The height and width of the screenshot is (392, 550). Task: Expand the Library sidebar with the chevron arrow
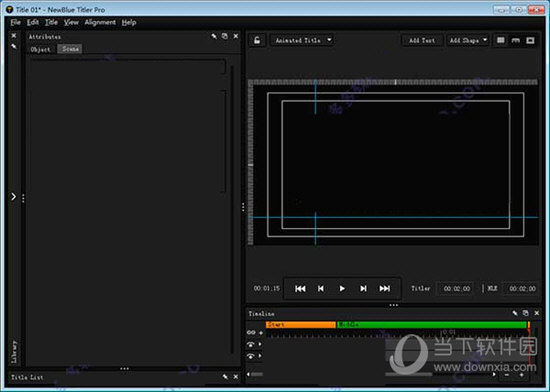(x=13, y=197)
